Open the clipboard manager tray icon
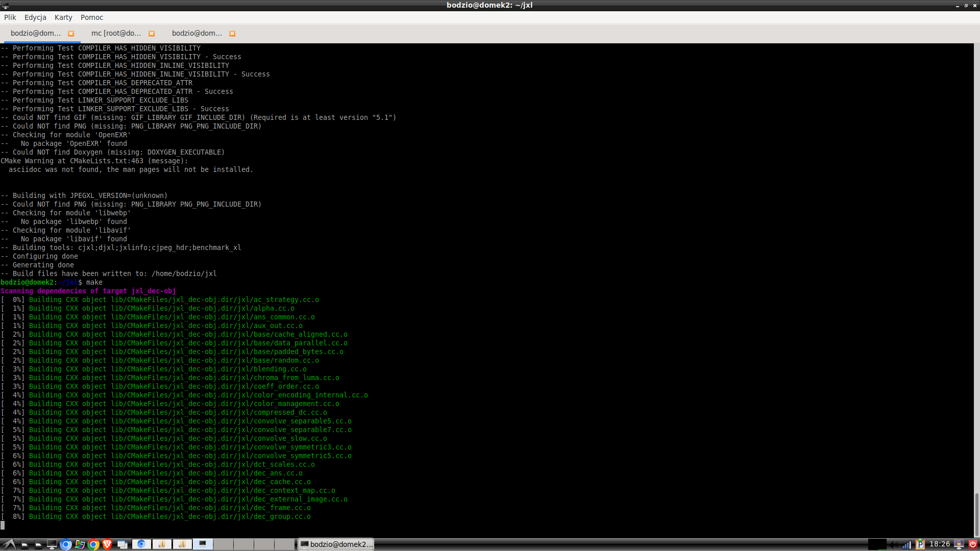 (920, 544)
